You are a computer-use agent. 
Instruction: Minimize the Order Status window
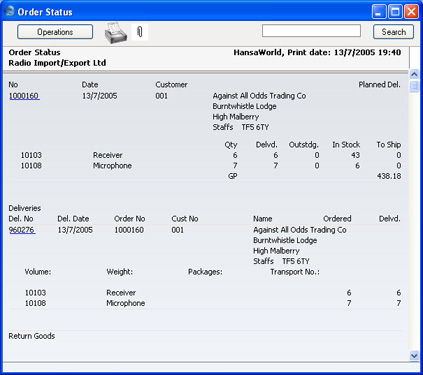(x=379, y=12)
